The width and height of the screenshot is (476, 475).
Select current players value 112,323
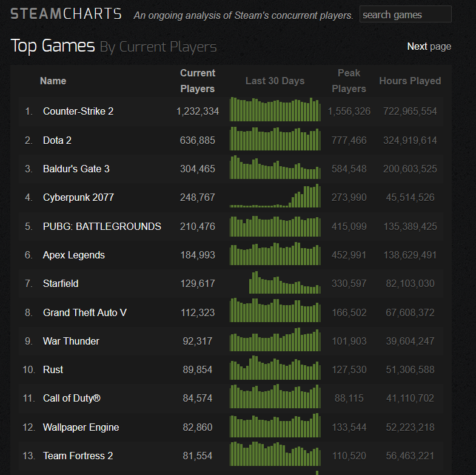198,312
